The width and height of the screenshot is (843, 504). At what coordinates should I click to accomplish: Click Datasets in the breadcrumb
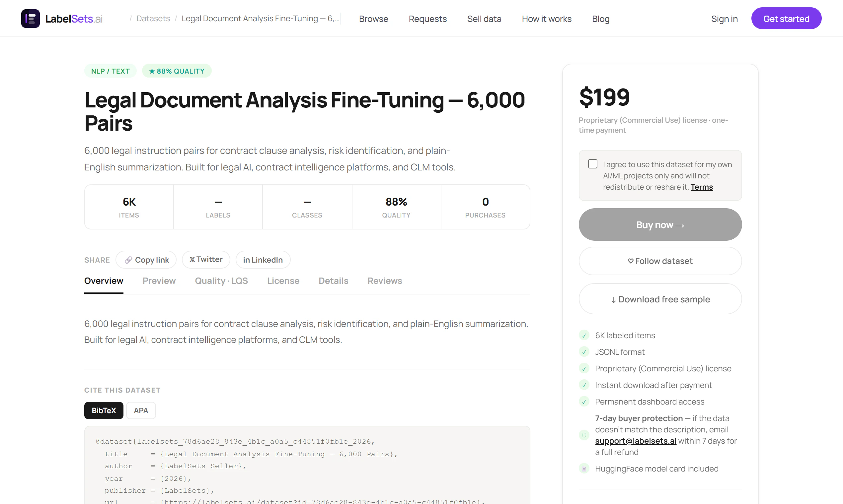pos(153,18)
